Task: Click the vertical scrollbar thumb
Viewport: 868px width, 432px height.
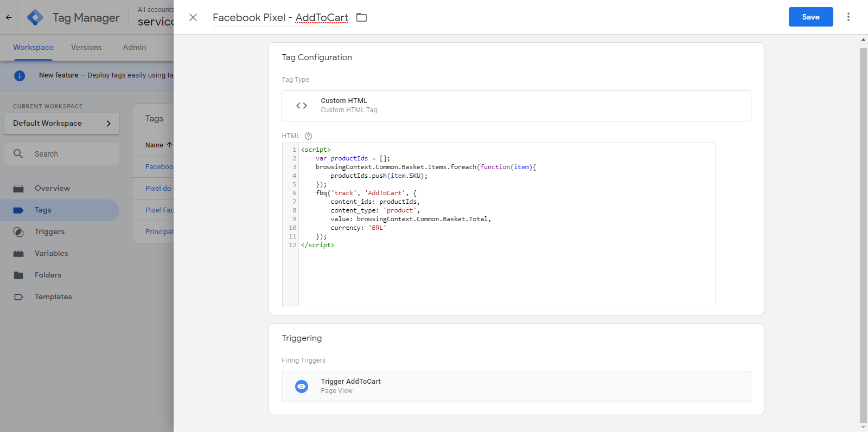Action: click(x=863, y=235)
